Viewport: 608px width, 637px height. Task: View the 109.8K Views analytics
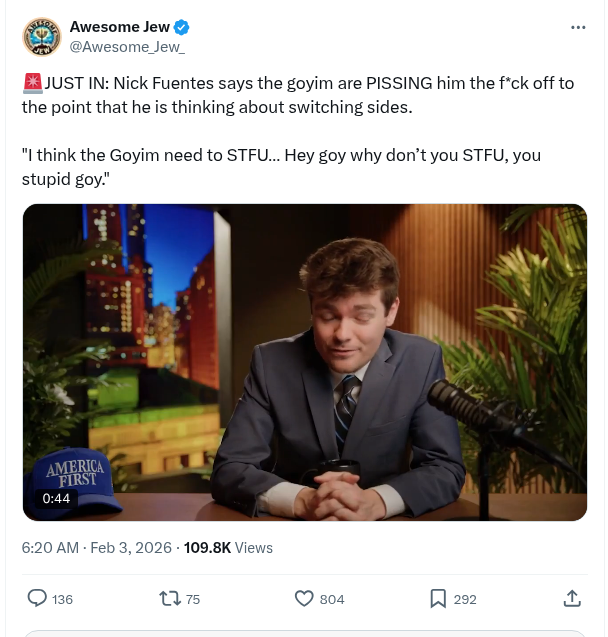click(x=228, y=547)
